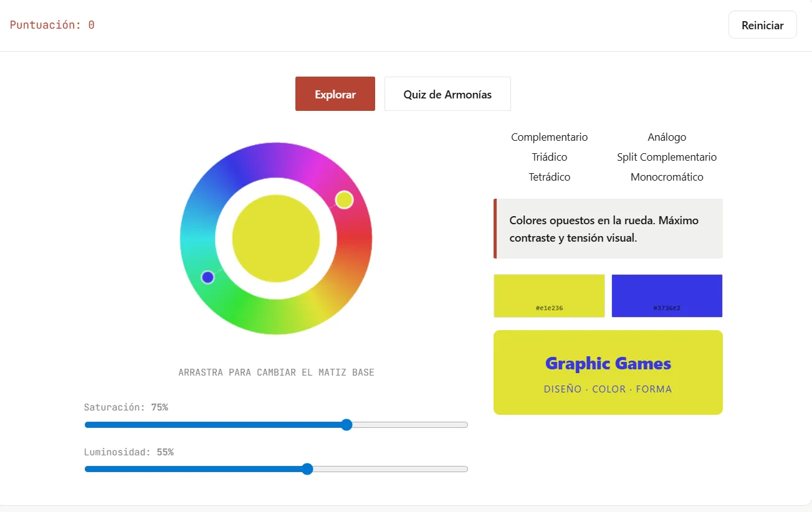812x512 pixels.
Task: Choose the Análogo harmony option
Action: click(x=666, y=137)
